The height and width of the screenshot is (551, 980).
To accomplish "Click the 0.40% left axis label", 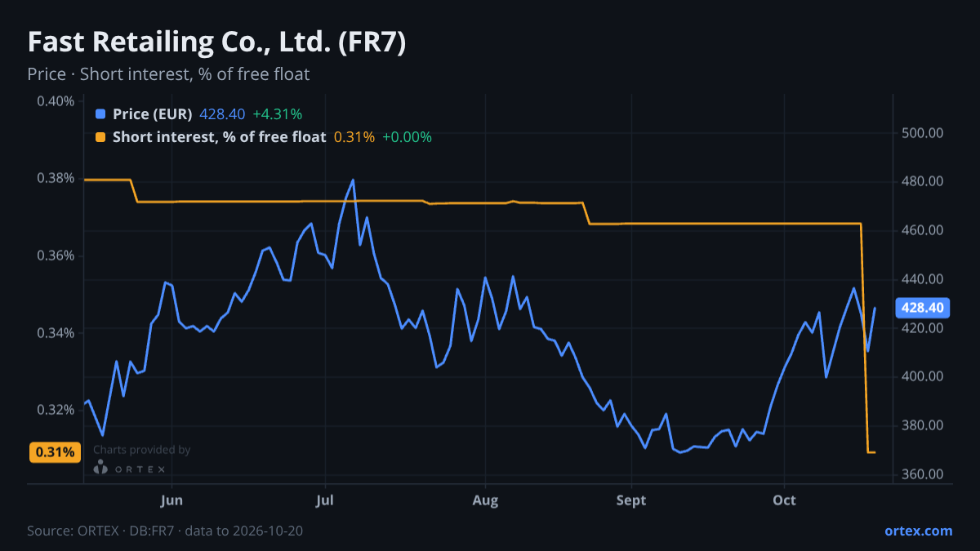I will 56,101.
